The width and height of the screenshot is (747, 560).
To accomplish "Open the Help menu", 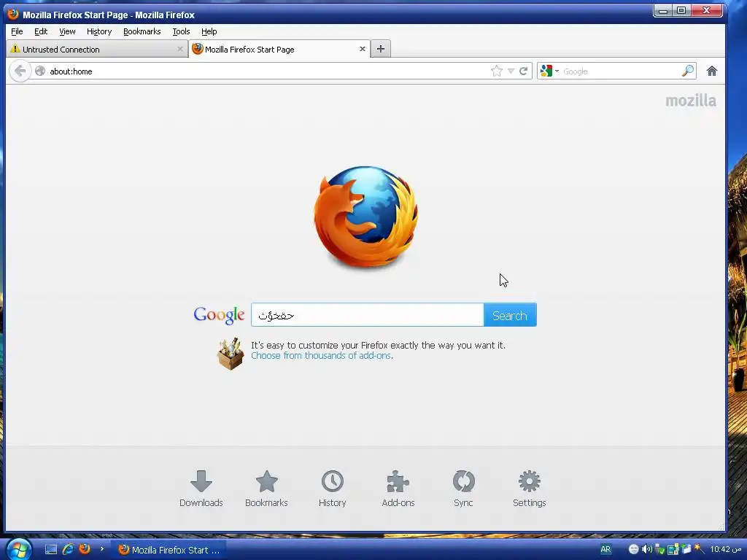I will tap(209, 31).
